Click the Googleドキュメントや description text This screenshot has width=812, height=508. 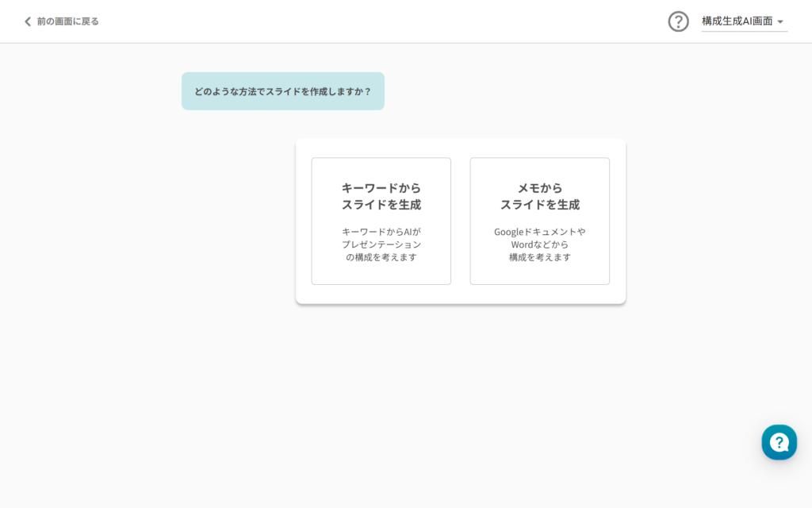pos(539,232)
